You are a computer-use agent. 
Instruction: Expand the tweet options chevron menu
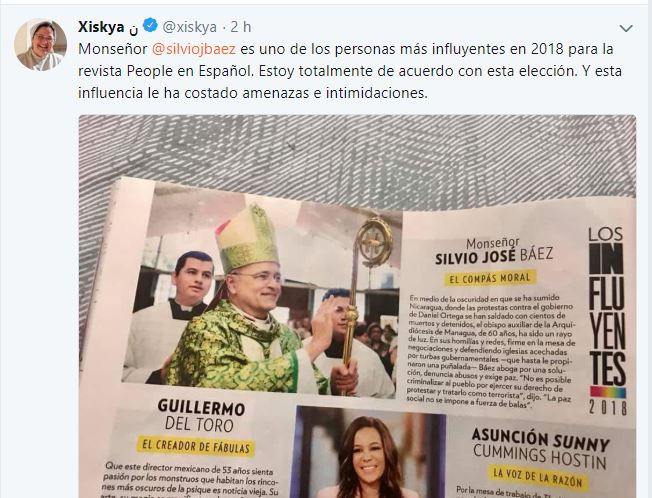click(626, 28)
